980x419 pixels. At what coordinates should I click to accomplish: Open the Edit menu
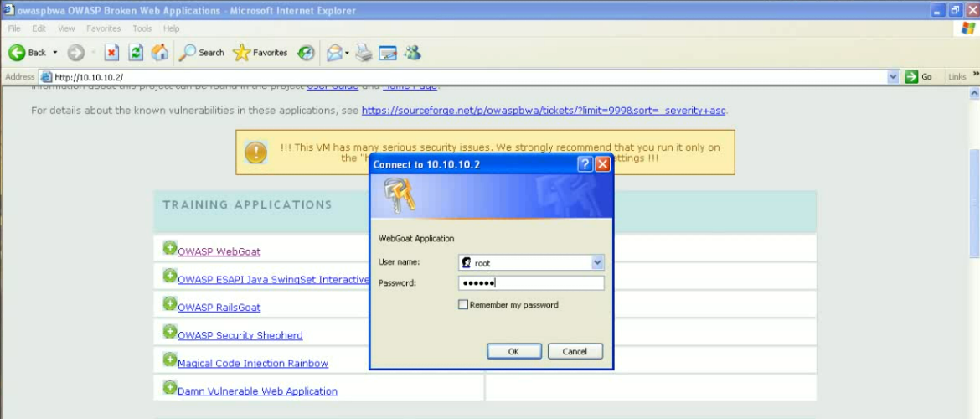point(39,28)
